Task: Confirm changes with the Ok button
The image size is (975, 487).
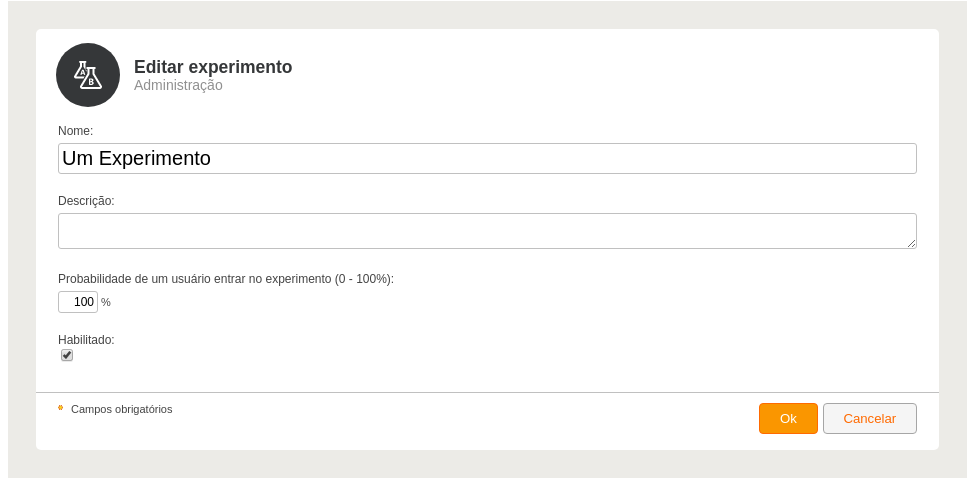Action: [788, 419]
